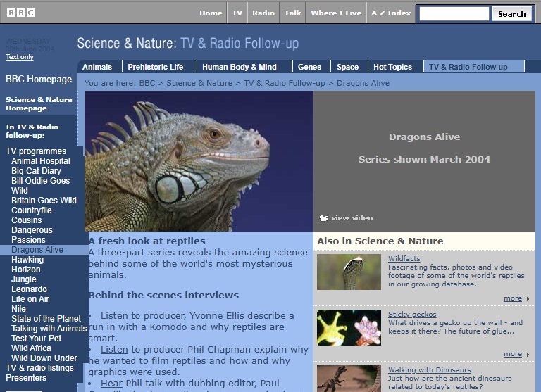
Task: Open the Wildfacts link
Action: tap(404, 258)
